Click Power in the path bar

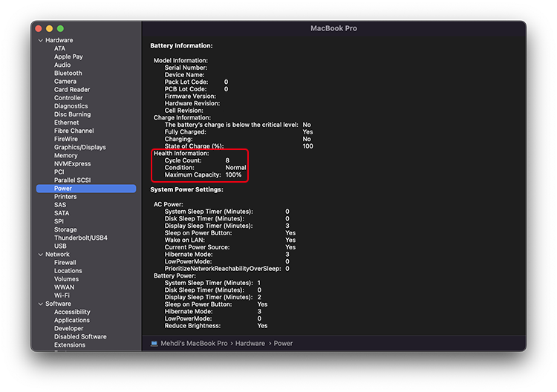(283, 343)
